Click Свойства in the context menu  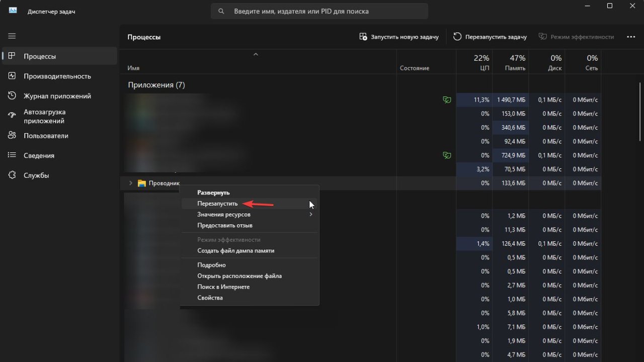(210, 298)
